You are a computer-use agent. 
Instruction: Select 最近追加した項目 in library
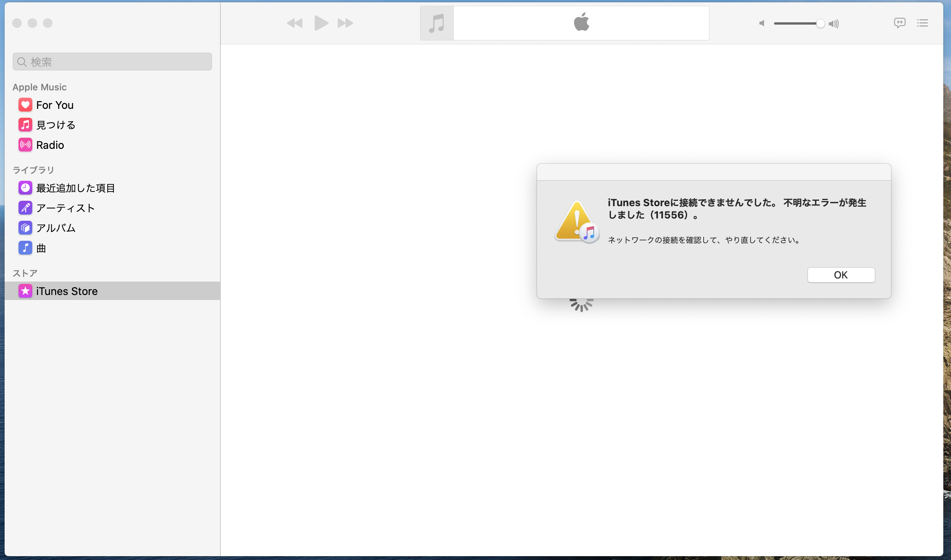point(75,188)
